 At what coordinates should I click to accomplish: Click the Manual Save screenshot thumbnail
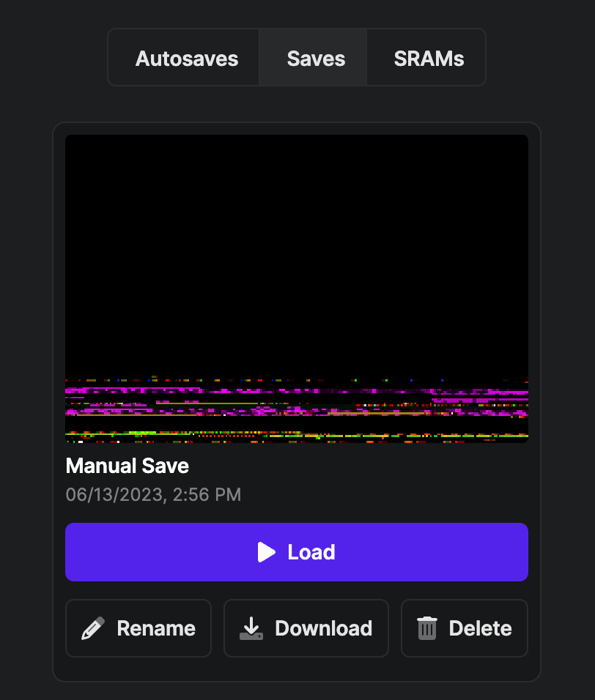point(297,288)
